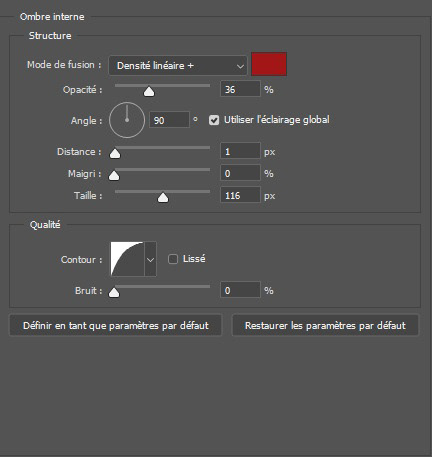Click the Distance value field

240,151
